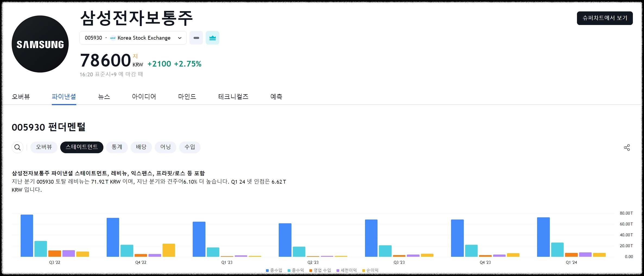This screenshot has height=276, width=644.
Task: Toggle the 영업 수입 orange legend entry
Action: tap(320, 271)
